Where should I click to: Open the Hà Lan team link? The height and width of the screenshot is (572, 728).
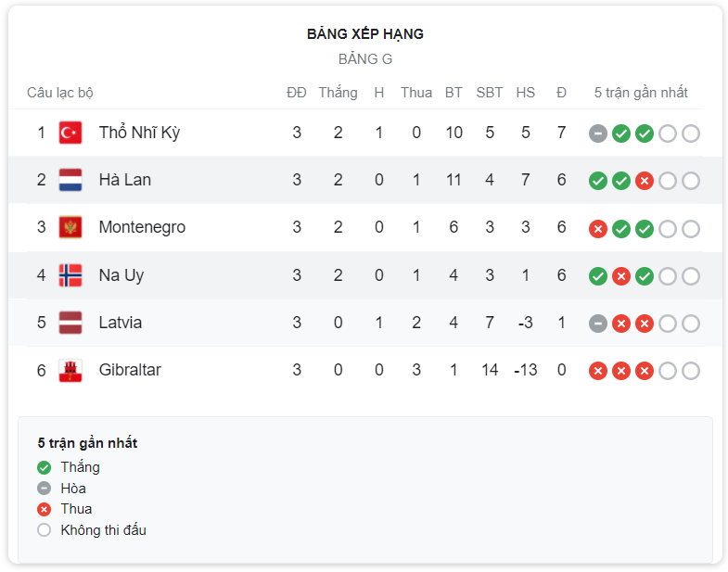pyautogui.click(x=125, y=180)
